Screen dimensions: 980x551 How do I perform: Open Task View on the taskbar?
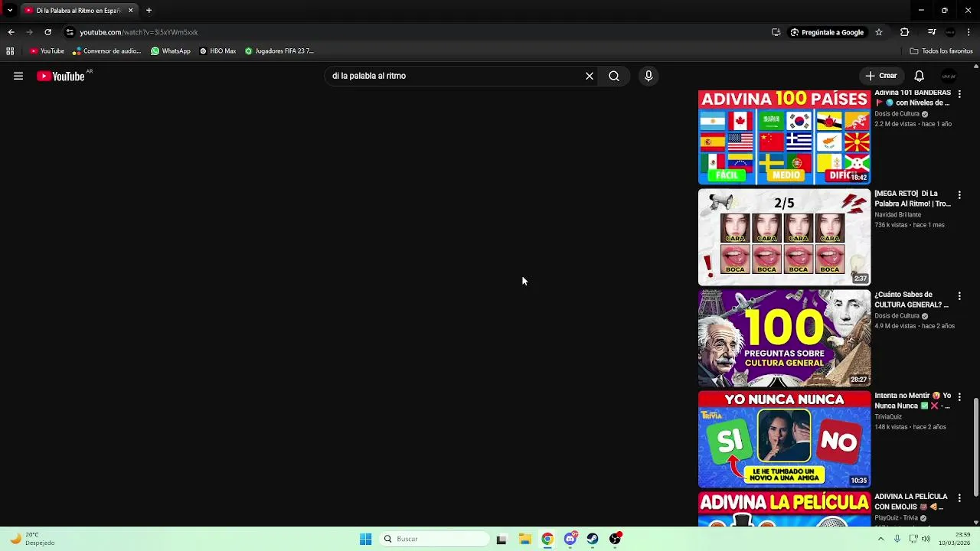click(x=501, y=539)
